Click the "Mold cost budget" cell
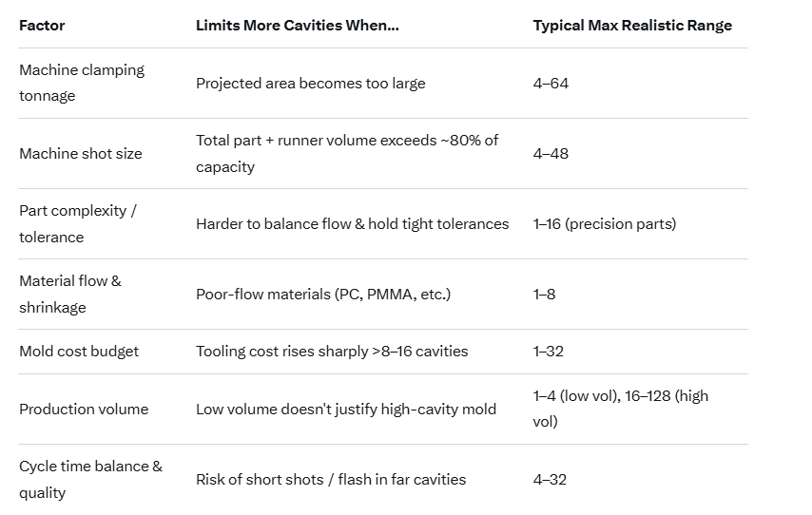Screen dimensions: 812x515 (79, 352)
